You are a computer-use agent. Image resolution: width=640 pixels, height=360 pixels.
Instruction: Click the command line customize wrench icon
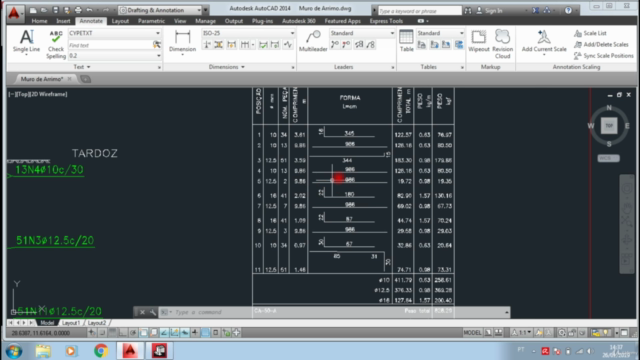153,312
